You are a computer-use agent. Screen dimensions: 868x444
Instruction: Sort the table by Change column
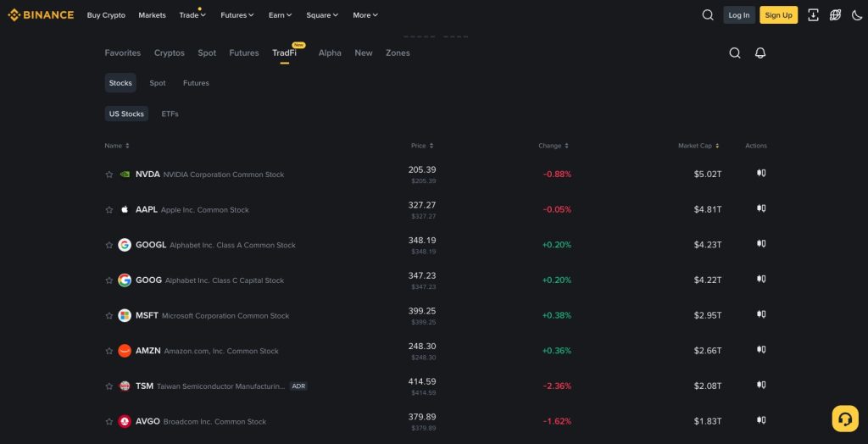click(x=554, y=146)
